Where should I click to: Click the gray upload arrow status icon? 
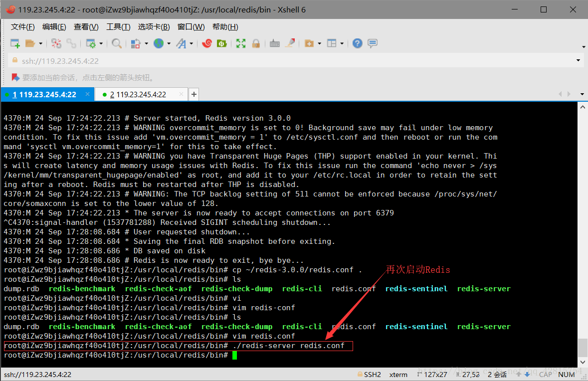tap(519, 374)
